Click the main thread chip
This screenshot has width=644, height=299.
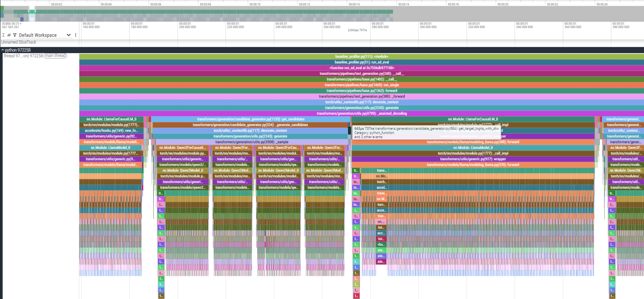click(55, 56)
